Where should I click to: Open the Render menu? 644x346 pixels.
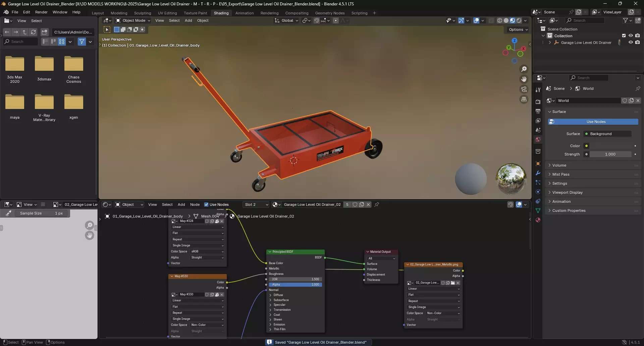click(41, 12)
